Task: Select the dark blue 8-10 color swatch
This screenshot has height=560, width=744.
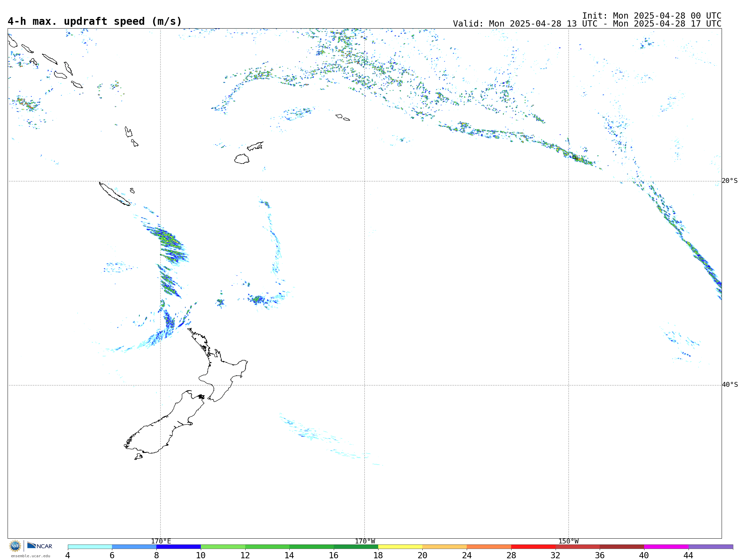Action: coord(178,547)
